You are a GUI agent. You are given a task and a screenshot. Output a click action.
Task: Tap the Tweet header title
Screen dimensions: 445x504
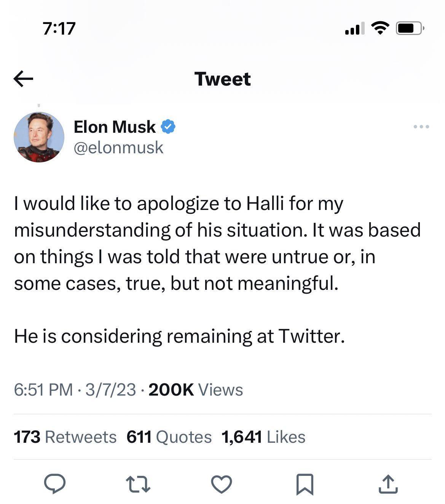222,79
